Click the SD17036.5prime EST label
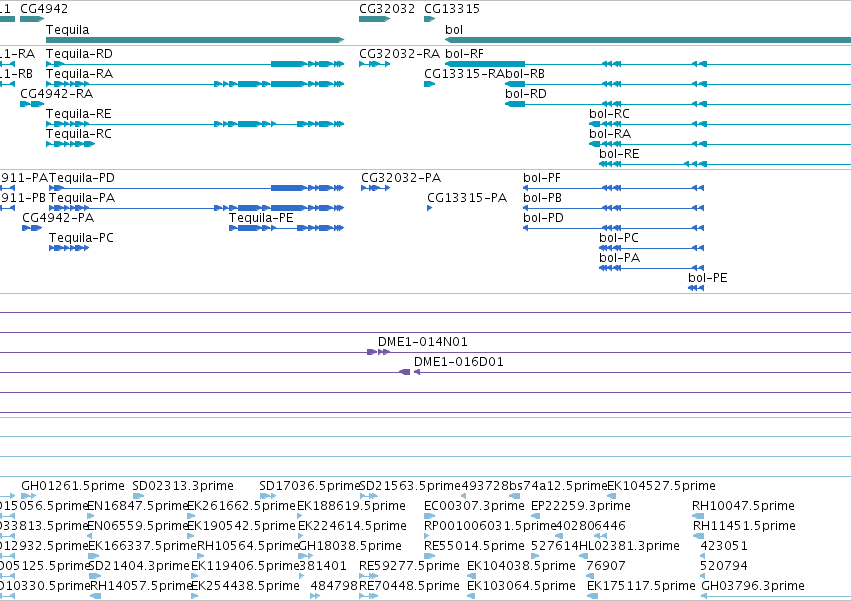851x601 pixels. pyautogui.click(x=309, y=486)
